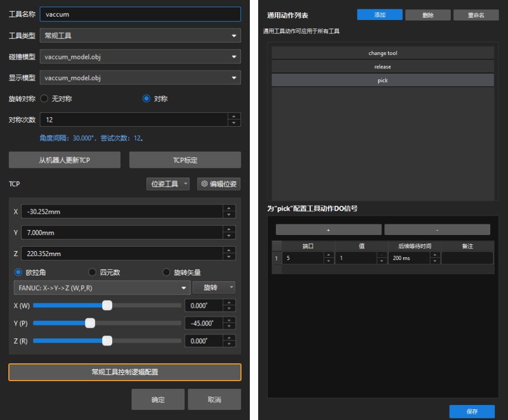Click the TCP标定 calibration button
This screenshot has width=508, height=420.
(x=185, y=159)
